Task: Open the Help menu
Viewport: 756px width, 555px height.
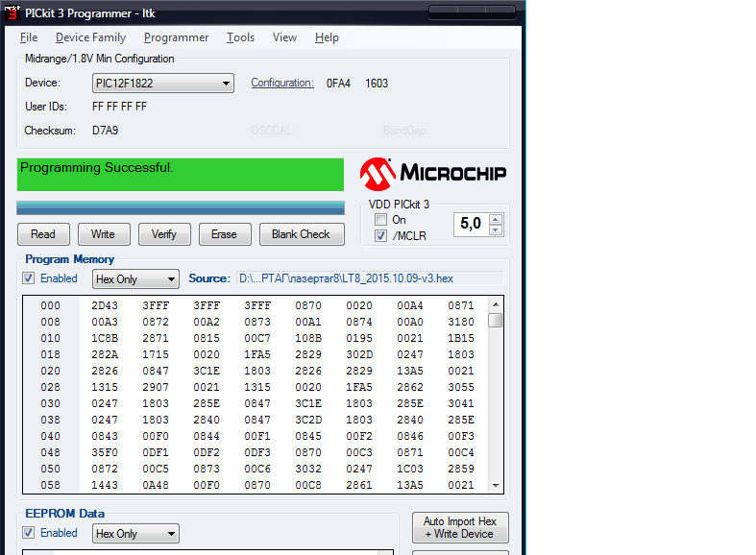Action: (327, 37)
